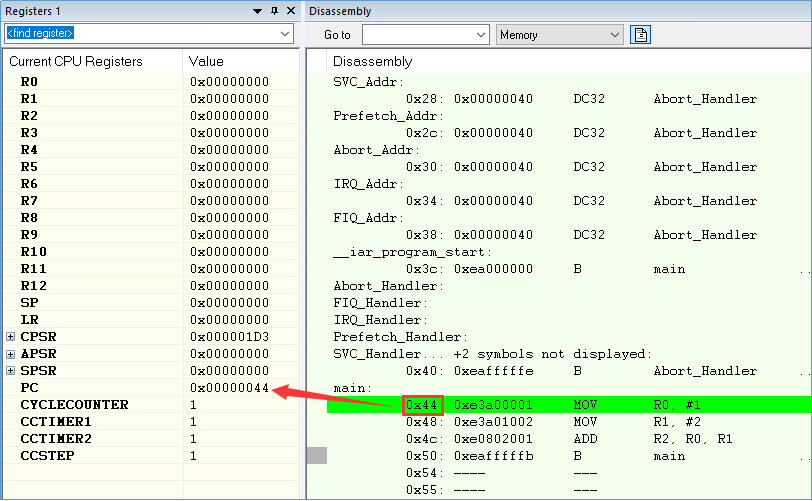Select the R0 register row
The width and height of the screenshot is (812, 501).
pos(151,82)
